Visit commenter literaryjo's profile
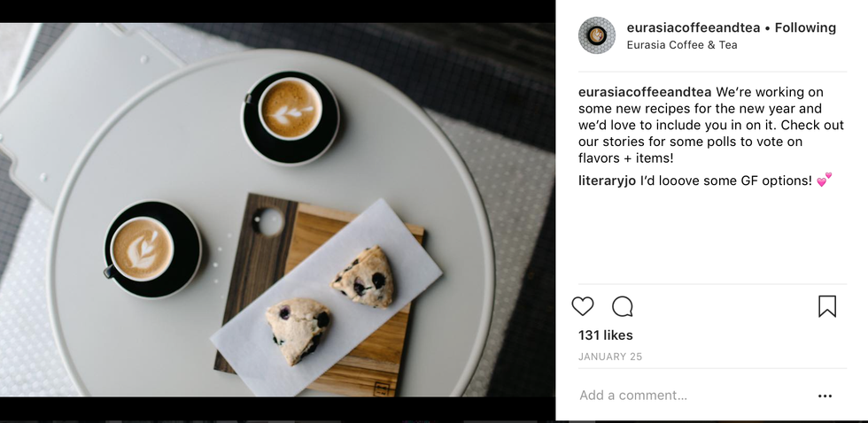868x423 pixels. [608, 181]
